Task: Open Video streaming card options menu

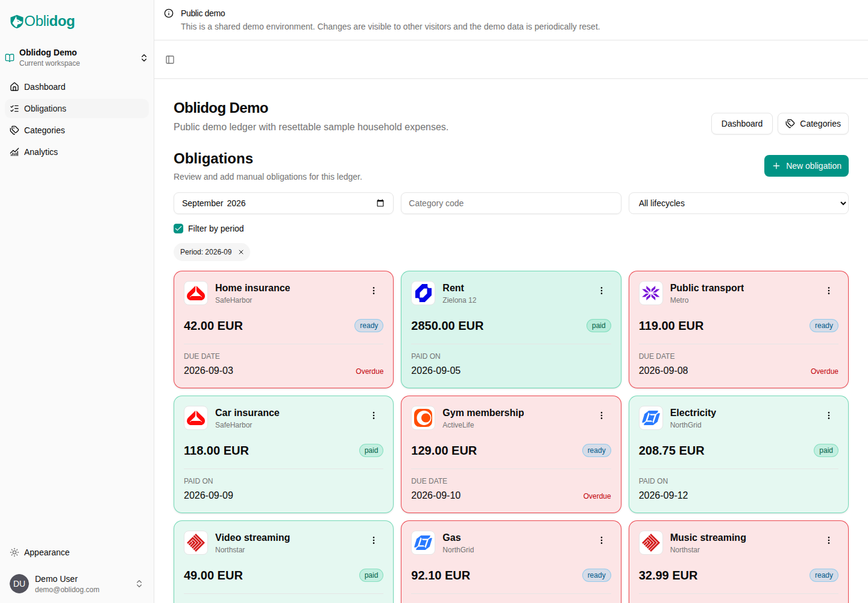Action: [x=374, y=540]
